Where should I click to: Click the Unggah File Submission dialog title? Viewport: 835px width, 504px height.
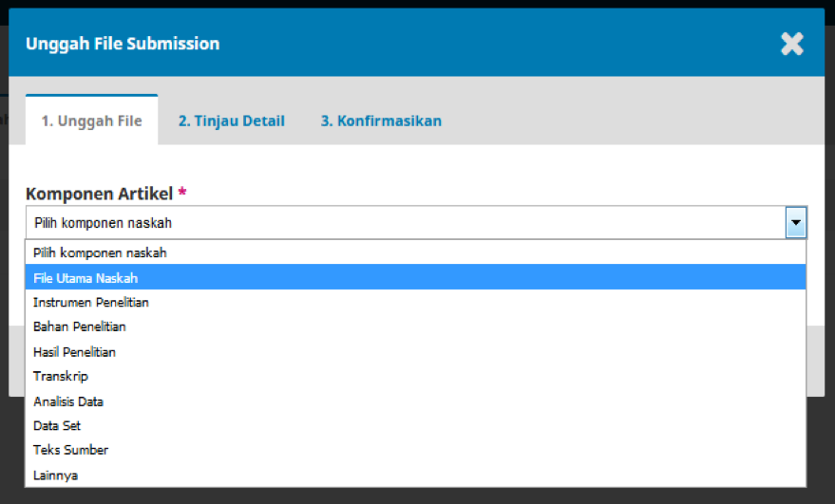123,44
